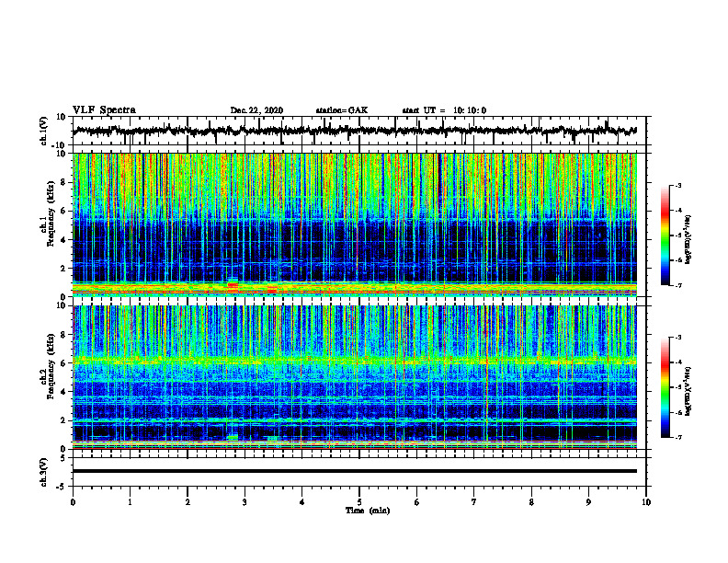Click the '8' tick on the Time axis
The width and height of the screenshot is (728, 563).
pyautogui.click(x=531, y=502)
